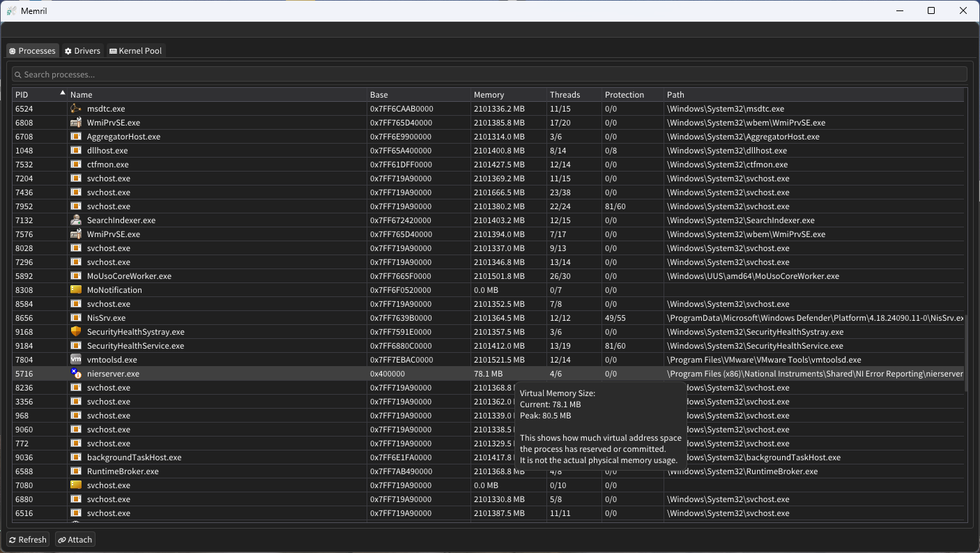Click the icon of svchost.exe PID 7080
The height and width of the screenshot is (553, 980).
tap(76, 485)
